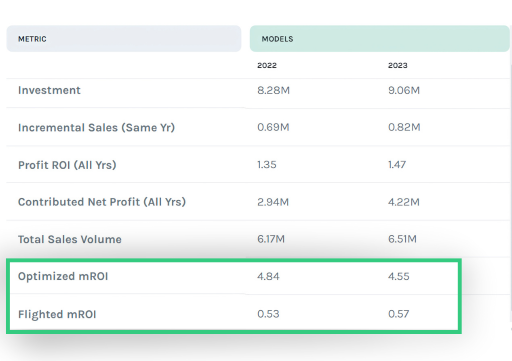Click Flighted mROI value 0.57
Image resolution: width=512 pixels, height=361 pixels.
(x=398, y=314)
